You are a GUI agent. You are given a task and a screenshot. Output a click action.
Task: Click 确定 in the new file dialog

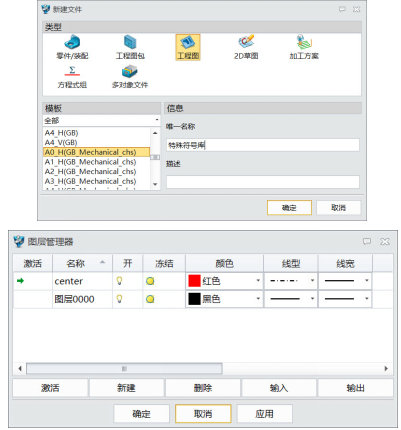[x=289, y=208]
